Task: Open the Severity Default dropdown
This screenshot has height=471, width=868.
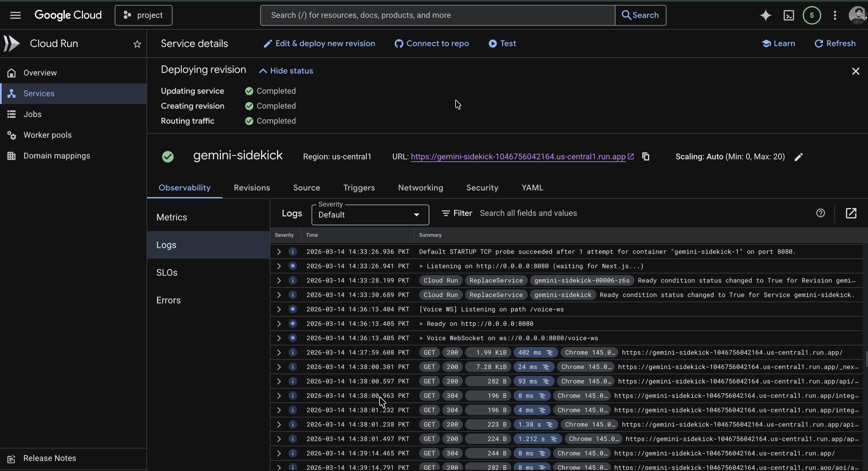Action: 370,215
